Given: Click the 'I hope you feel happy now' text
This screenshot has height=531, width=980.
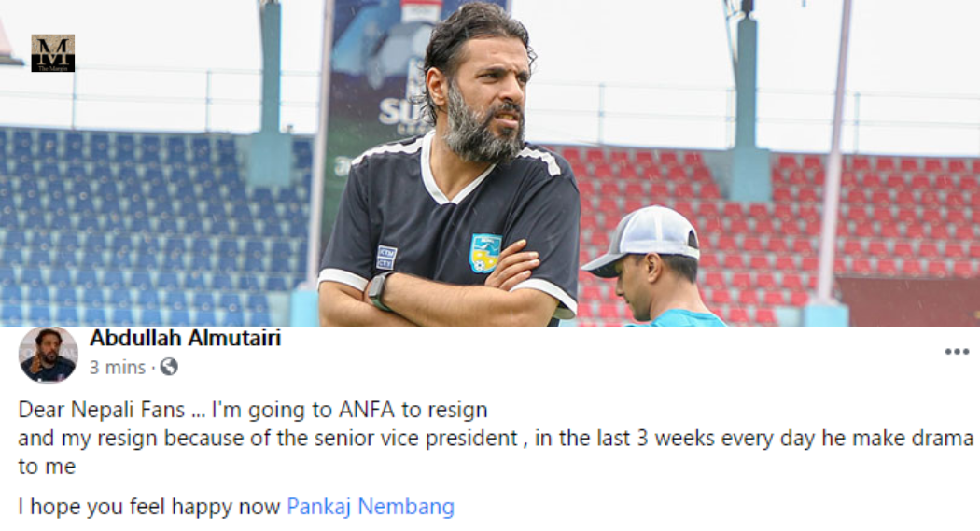Looking at the screenshot, I should click(x=148, y=507).
